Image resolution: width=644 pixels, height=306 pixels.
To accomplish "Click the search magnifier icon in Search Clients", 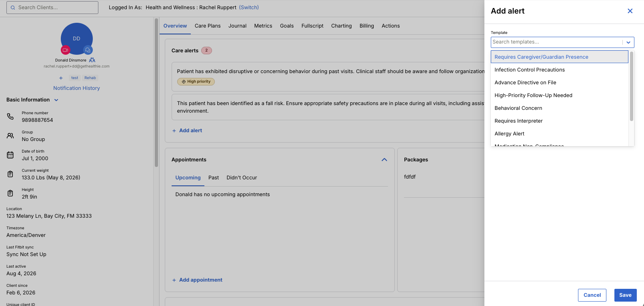I will 13,8.
